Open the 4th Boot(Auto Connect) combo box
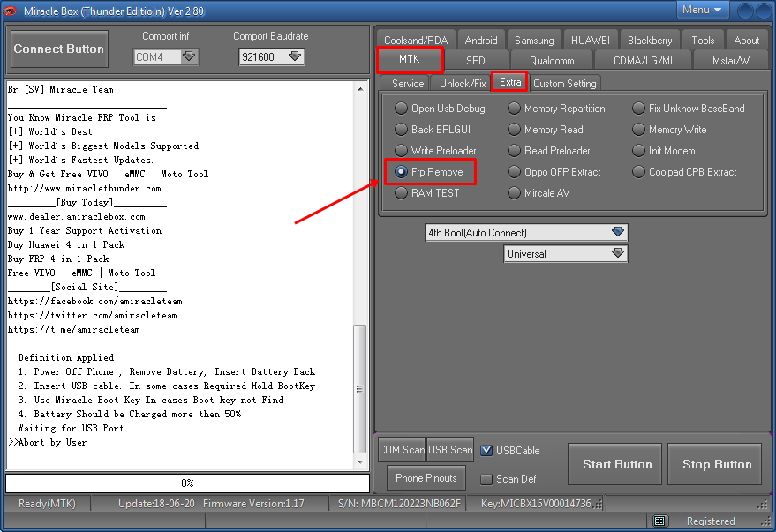The height and width of the screenshot is (532, 776). [x=526, y=232]
